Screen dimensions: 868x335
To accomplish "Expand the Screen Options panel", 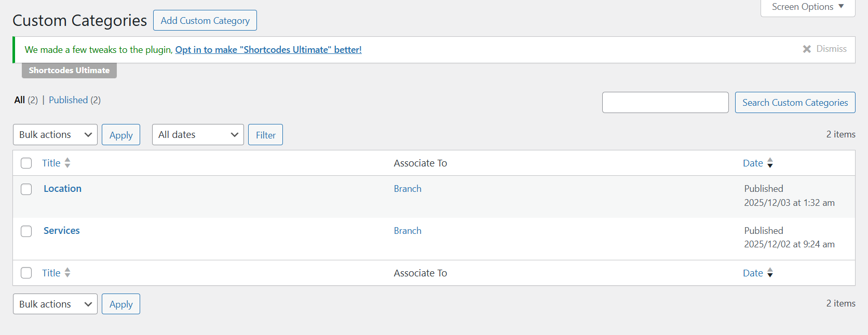I will [807, 7].
